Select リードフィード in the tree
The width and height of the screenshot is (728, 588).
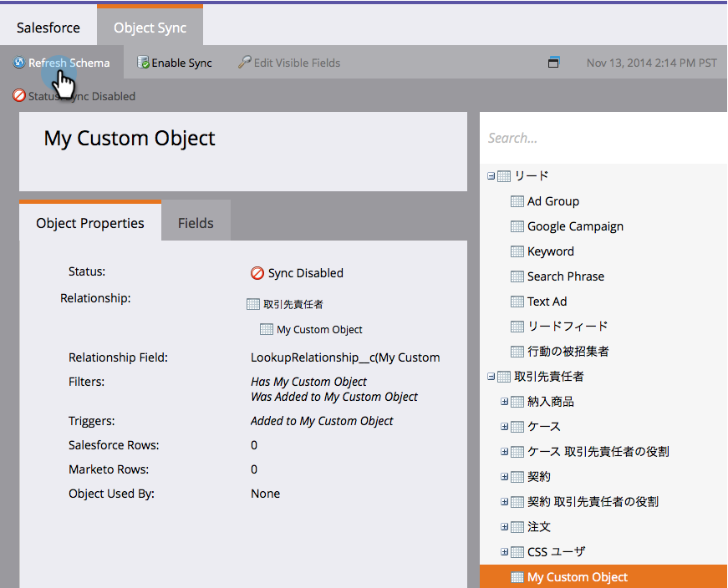[568, 327]
